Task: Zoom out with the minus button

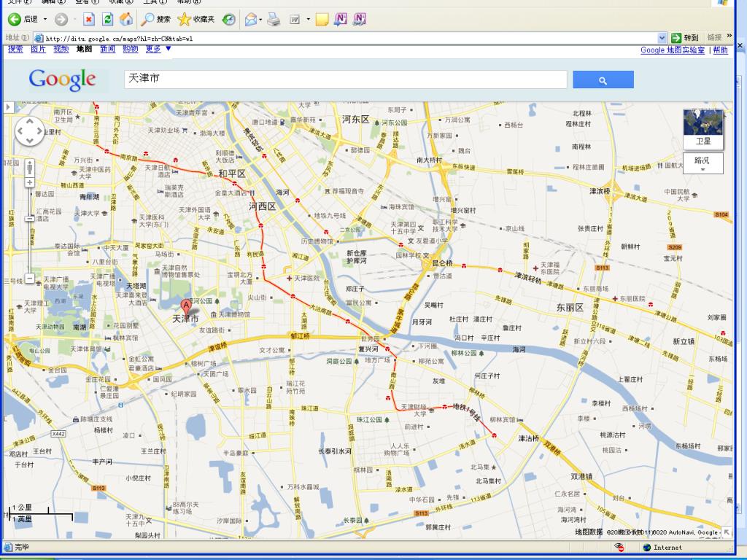Action: (29, 278)
